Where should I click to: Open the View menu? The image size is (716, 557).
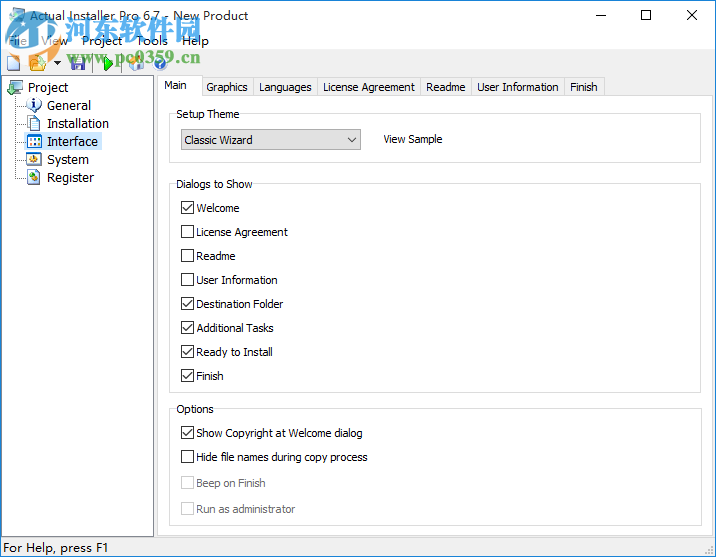click(54, 41)
